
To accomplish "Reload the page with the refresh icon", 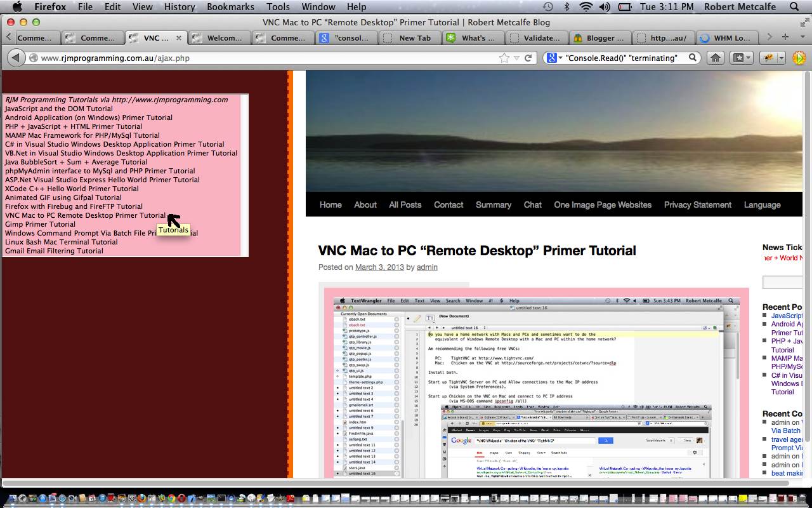I will [x=528, y=58].
